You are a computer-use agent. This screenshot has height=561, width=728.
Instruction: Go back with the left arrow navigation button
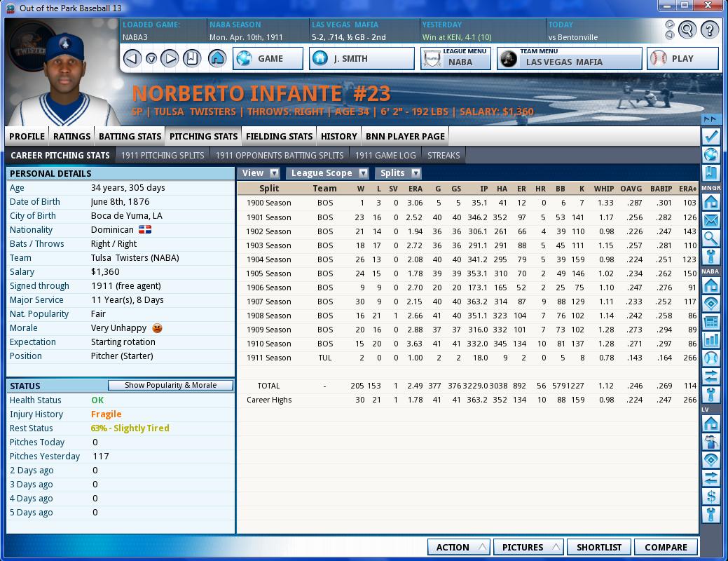[x=132, y=59]
